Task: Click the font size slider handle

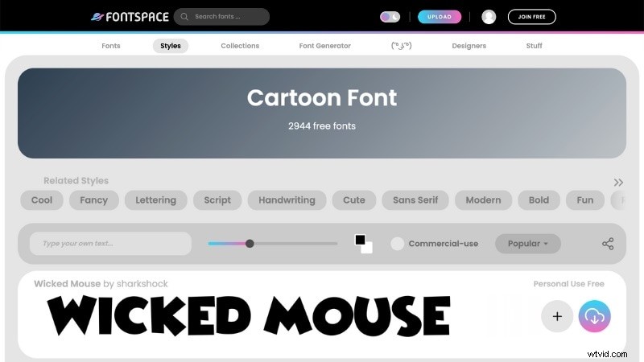Action: pyautogui.click(x=250, y=244)
